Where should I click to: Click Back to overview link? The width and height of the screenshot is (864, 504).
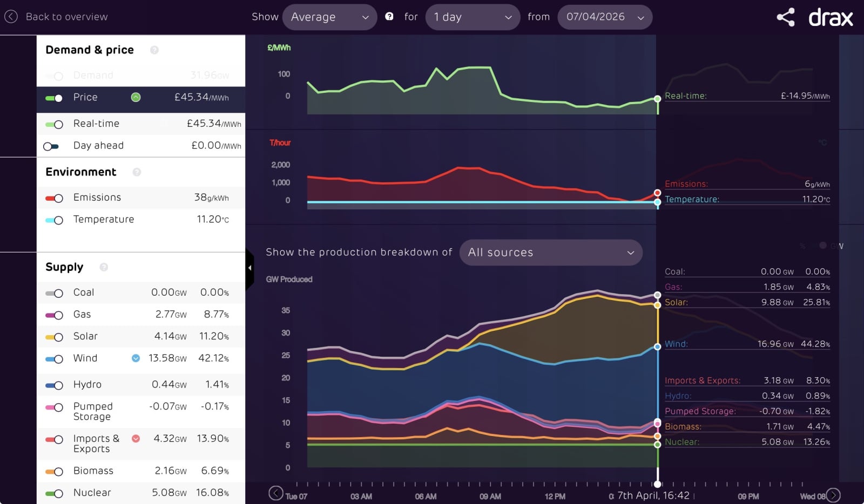coord(66,17)
